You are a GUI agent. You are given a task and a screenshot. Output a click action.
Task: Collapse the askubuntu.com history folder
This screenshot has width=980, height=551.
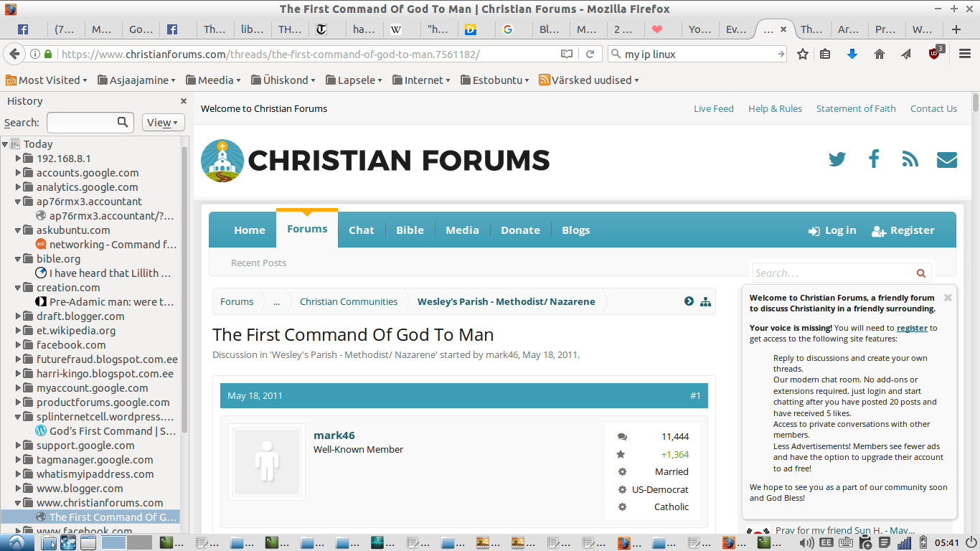pos(19,230)
